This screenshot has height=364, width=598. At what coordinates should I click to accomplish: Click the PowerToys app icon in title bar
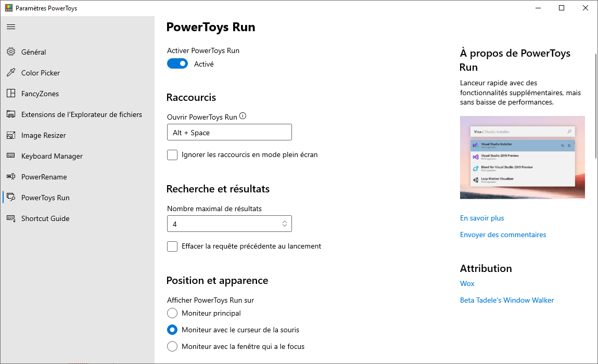(x=9, y=8)
